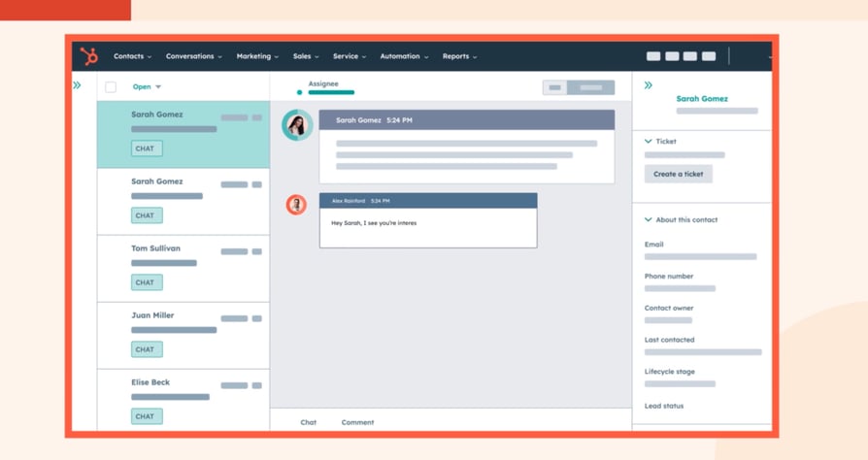Collapse the right contact panel double-chevron
The image size is (868, 460).
649,85
